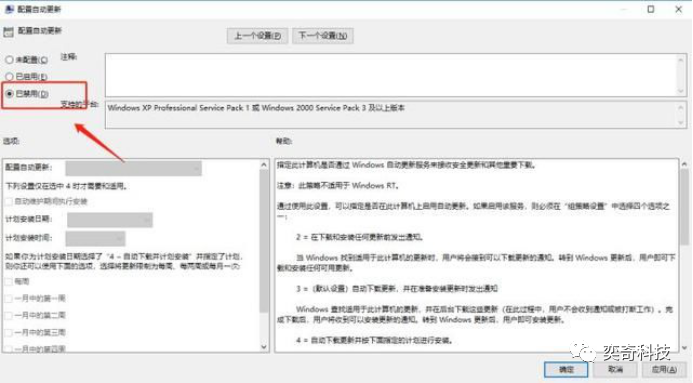Click the 帮助: section label
693x383 pixels.
(x=284, y=141)
